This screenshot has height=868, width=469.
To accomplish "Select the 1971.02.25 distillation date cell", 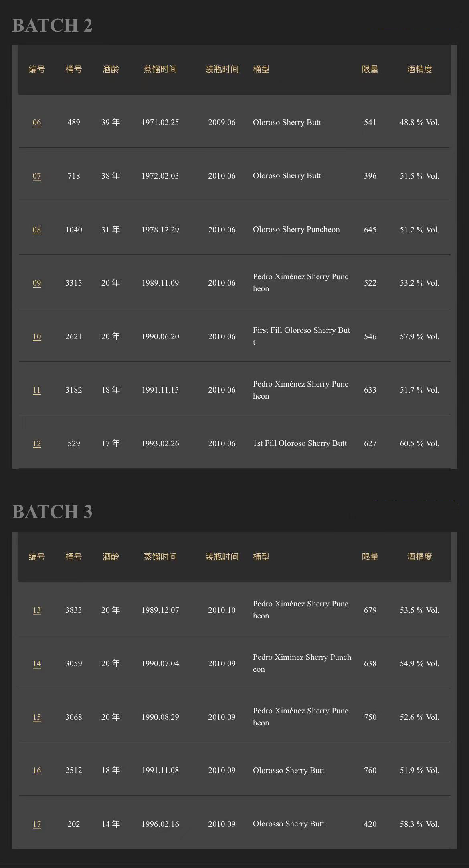I will click(160, 123).
